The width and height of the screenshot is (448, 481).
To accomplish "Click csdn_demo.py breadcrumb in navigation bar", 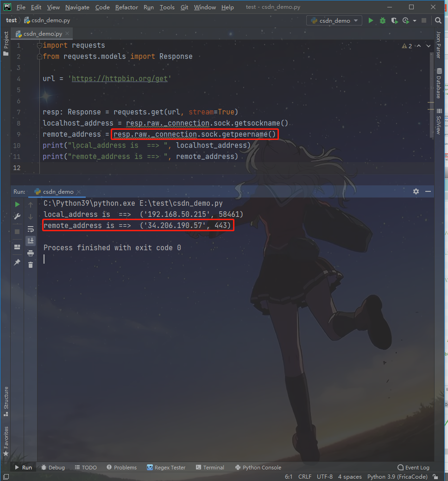I will tap(47, 20).
